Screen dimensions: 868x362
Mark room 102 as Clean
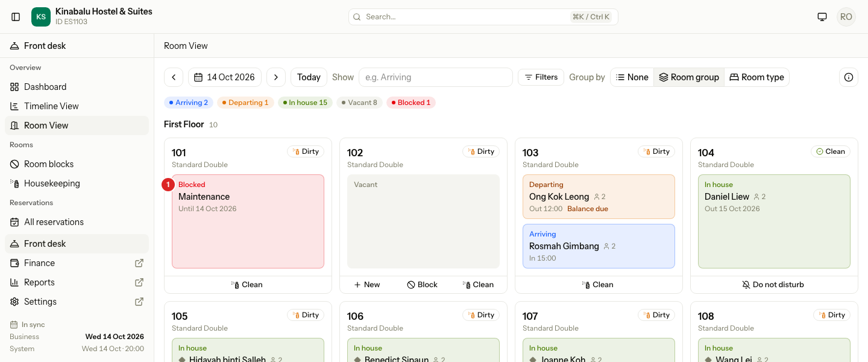click(478, 285)
